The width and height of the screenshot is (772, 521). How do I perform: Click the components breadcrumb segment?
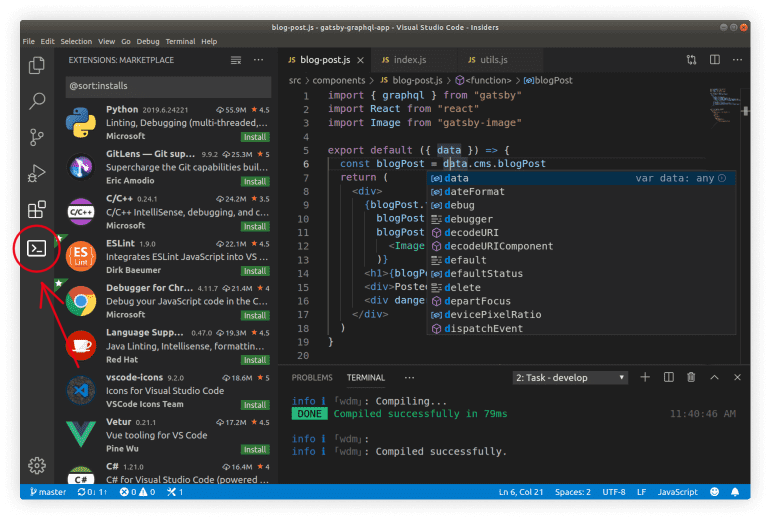click(339, 80)
